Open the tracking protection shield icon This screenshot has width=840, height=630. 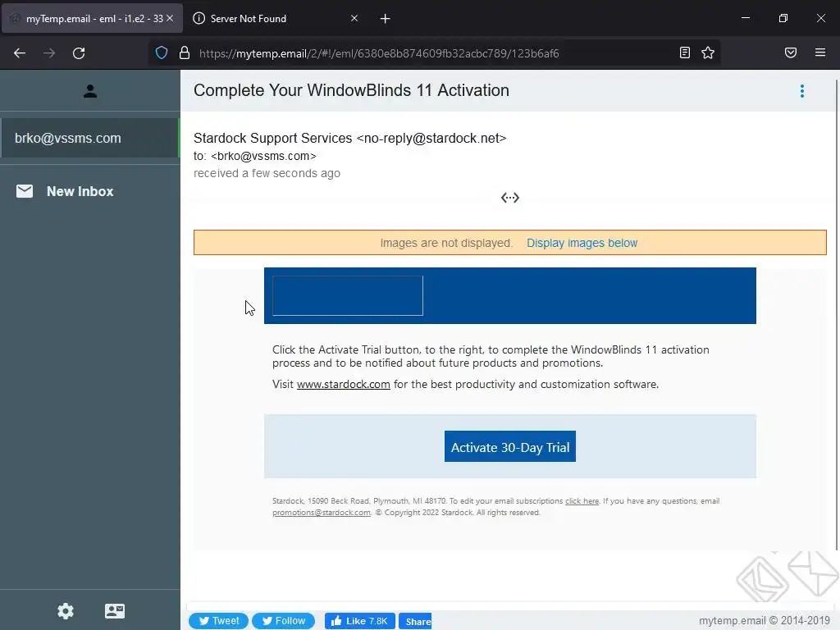pos(162,52)
